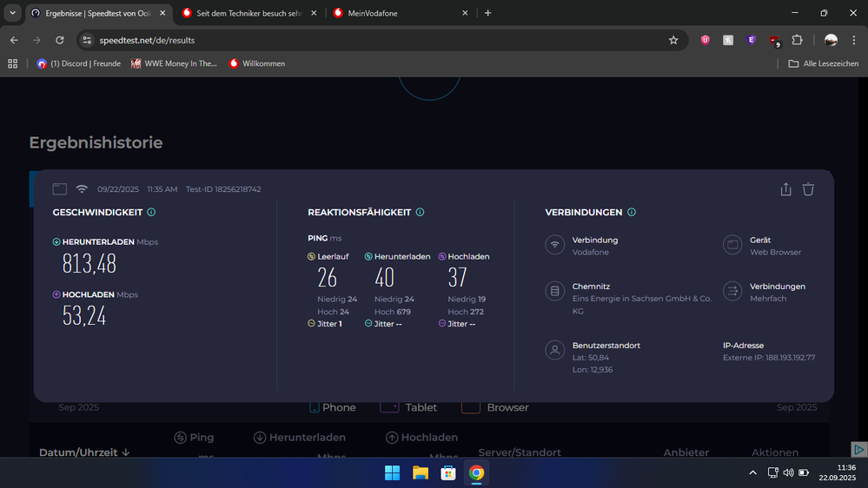Switch to MeinVodafone tab
The width and height of the screenshot is (868, 488).
tap(401, 13)
